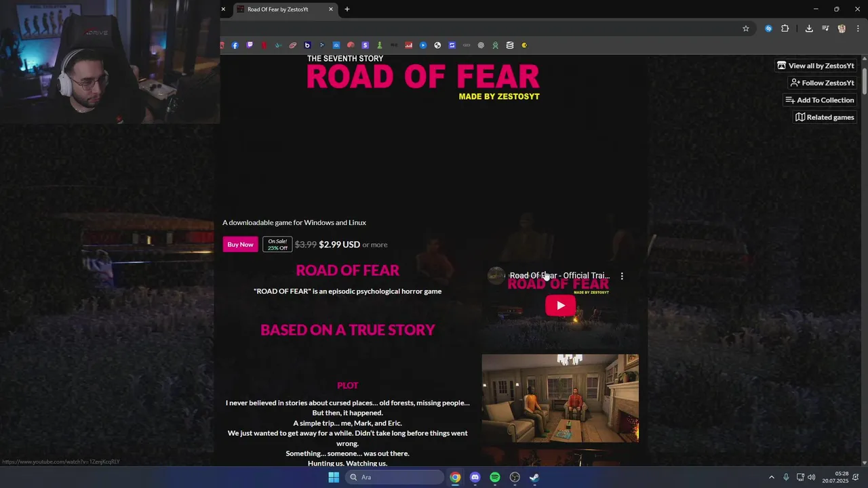This screenshot has width=868, height=488.
Task: Open the dark blue 'b' bookmark
Action: 307,45
